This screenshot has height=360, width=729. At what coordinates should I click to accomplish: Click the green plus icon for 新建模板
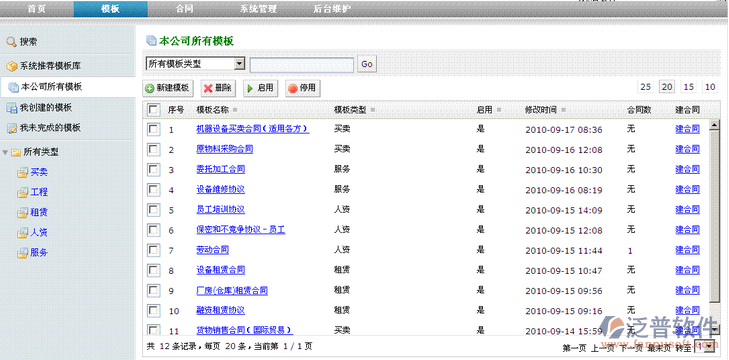tap(150, 88)
